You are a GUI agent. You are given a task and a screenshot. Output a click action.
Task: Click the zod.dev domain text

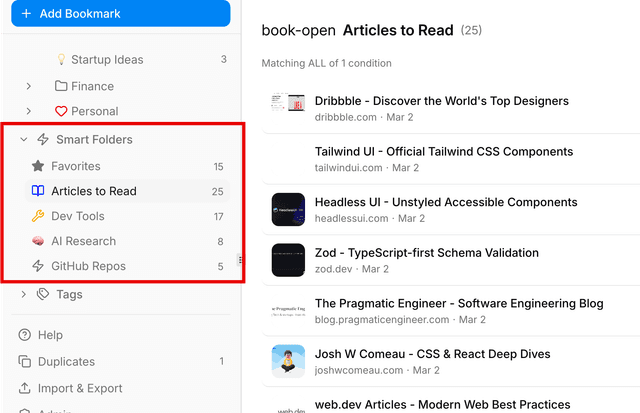point(333,269)
